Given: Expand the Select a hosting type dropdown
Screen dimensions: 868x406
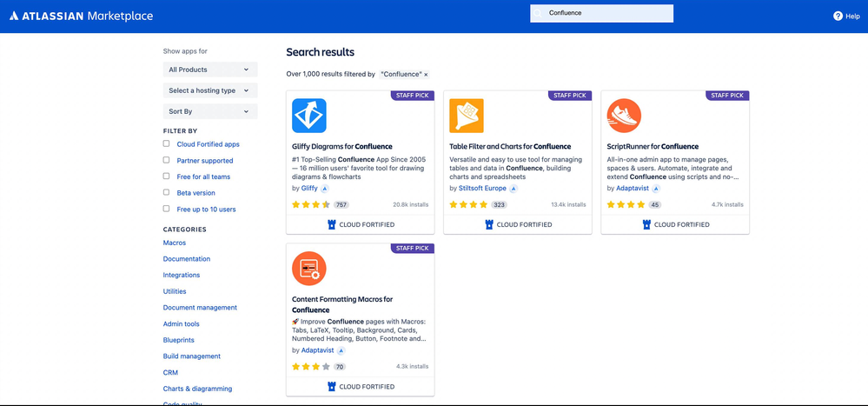Looking at the screenshot, I should 210,90.
